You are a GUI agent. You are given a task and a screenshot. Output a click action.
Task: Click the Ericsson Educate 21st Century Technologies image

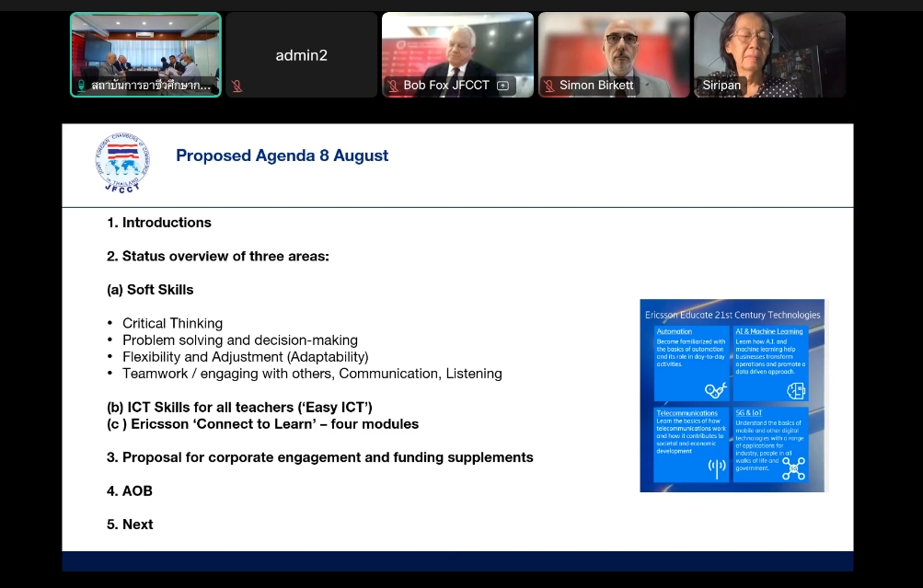[733, 396]
